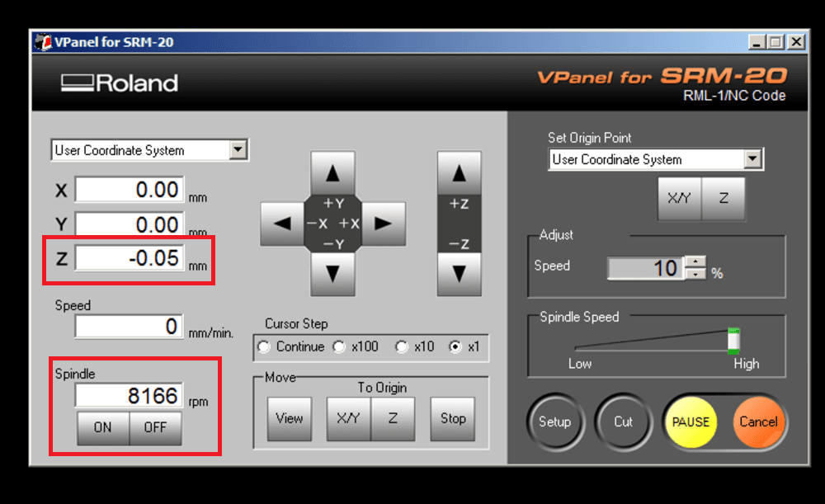Screen dimensions: 825x504
Task: Turn the spindle OFF
Action: [155, 428]
